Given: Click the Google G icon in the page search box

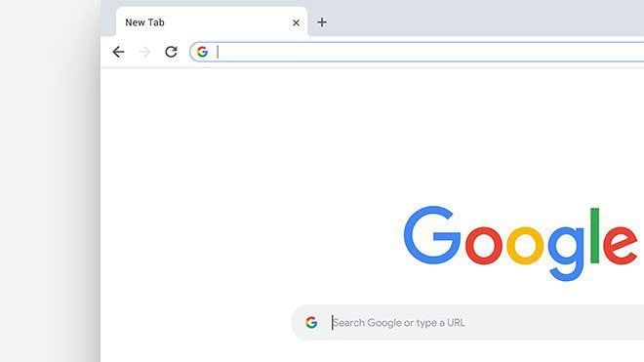Looking at the screenshot, I should coord(311,323).
